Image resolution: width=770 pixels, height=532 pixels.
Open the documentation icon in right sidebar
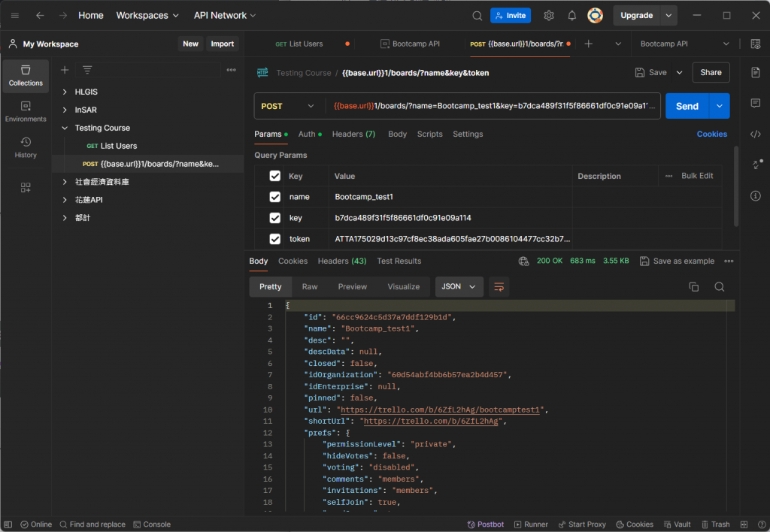[756, 73]
